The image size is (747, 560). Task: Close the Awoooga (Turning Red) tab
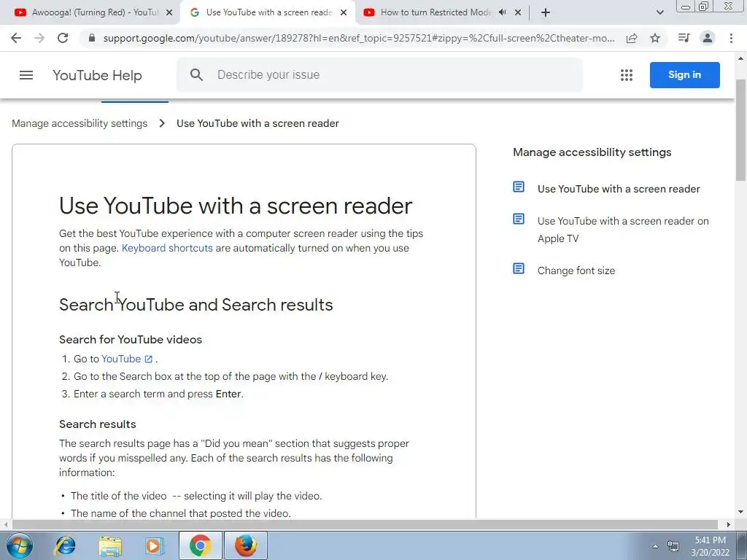tap(169, 13)
